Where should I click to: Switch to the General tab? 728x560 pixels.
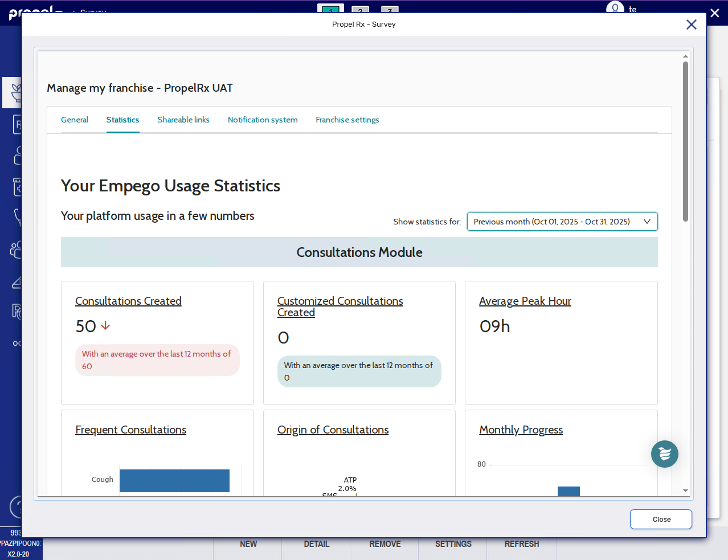75,120
